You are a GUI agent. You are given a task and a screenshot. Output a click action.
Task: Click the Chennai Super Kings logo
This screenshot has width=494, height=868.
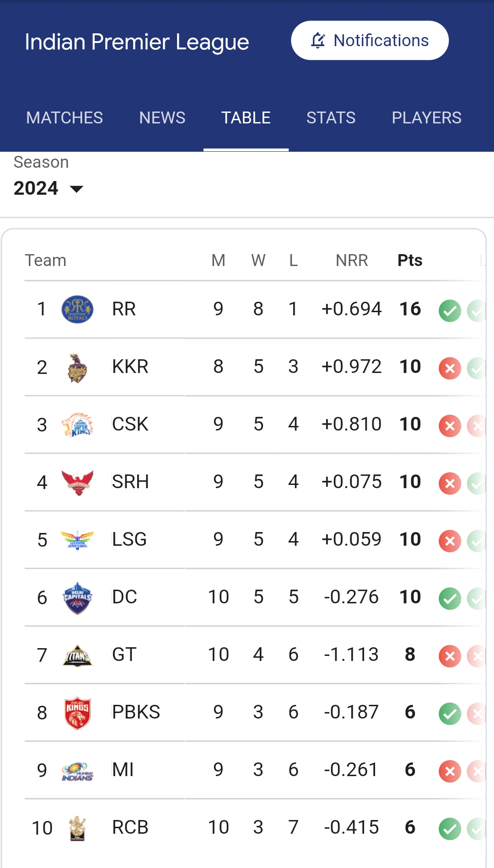pos(77,425)
